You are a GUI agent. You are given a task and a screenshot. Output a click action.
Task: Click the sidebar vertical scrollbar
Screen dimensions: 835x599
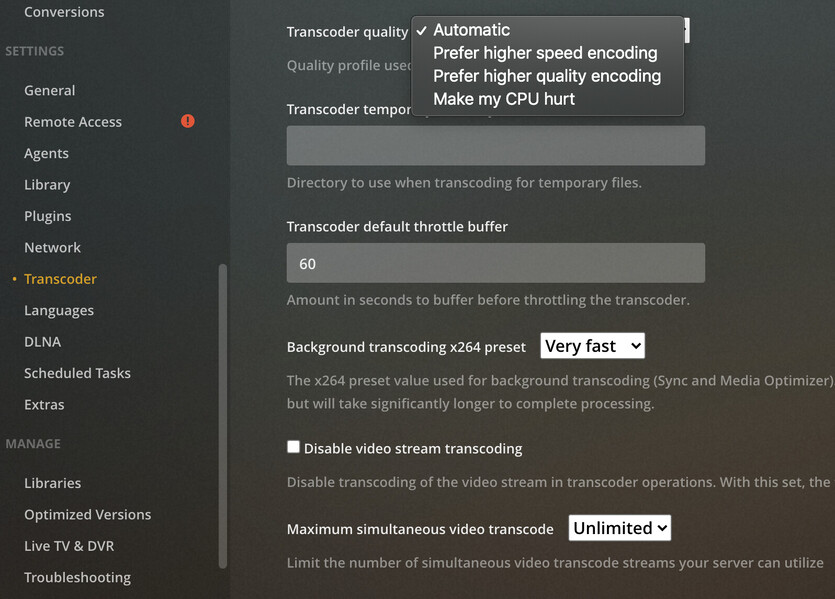click(223, 416)
